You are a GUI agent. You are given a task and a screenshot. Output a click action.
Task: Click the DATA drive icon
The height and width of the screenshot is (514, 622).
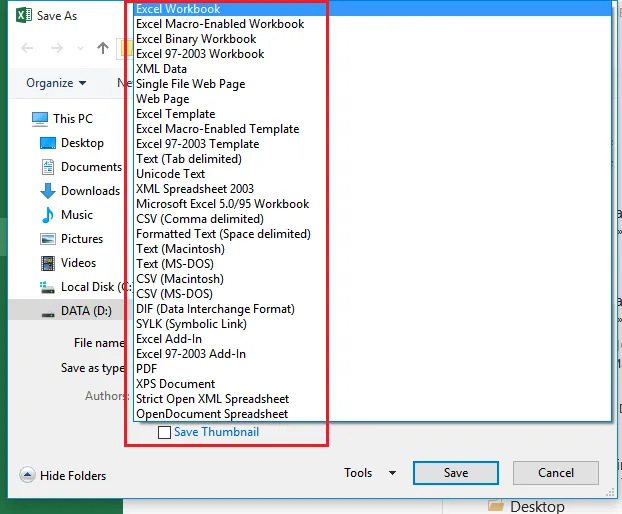click(48, 315)
